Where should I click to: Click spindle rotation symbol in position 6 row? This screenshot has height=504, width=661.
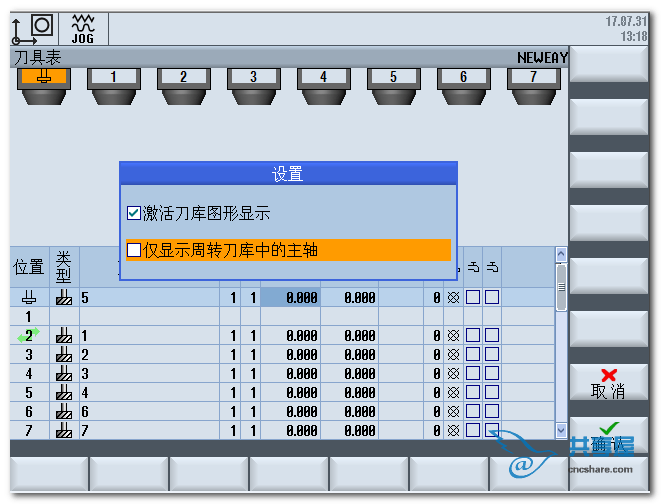point(454,411)
